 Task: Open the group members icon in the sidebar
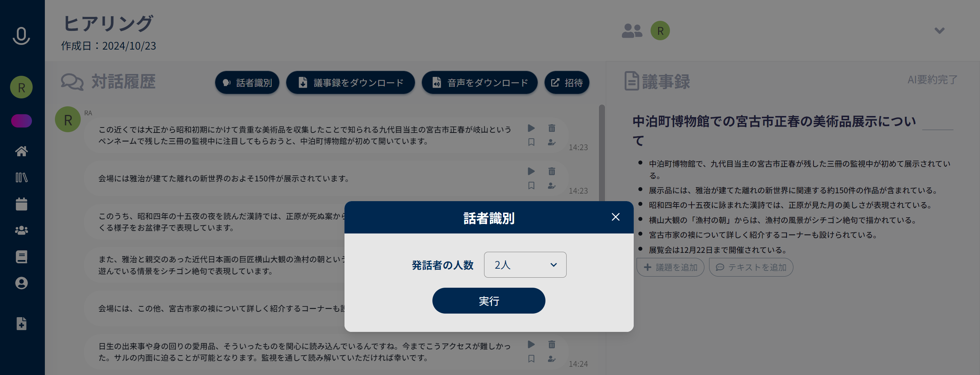21,231
